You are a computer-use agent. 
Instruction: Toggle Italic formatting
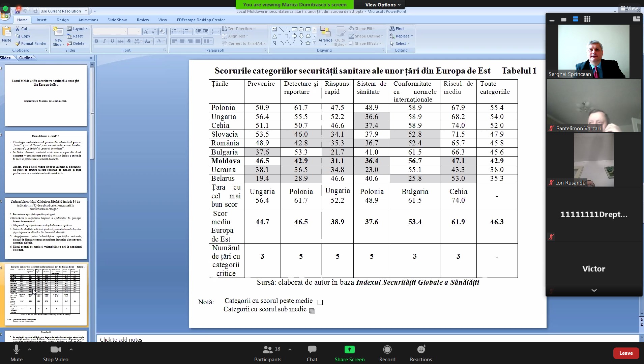point(105,41)
